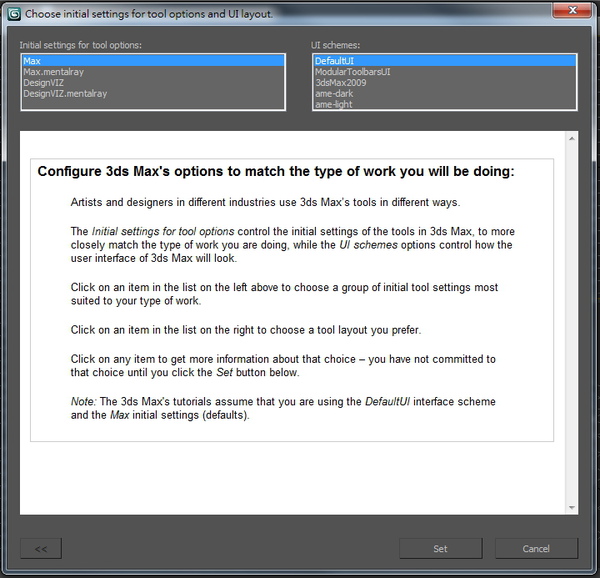Screen dimensions: 600x578
Task: Click the << back button
Action: tap(41, 549)
